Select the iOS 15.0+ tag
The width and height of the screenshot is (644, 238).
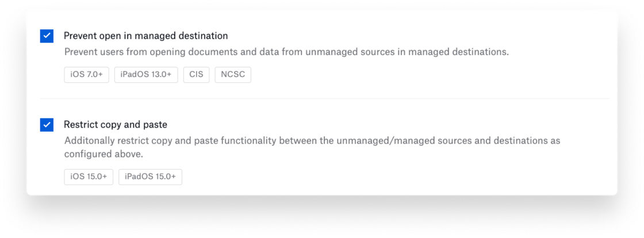tap(89, 176)
